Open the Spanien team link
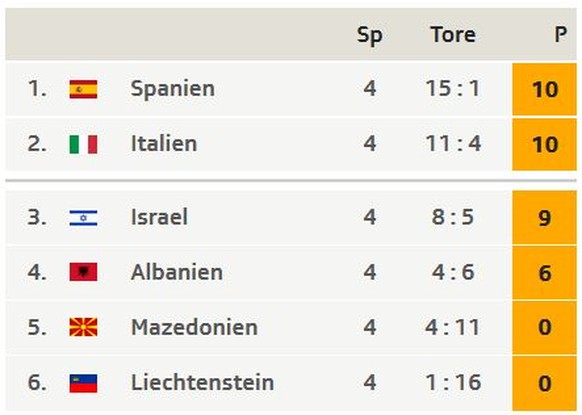Screen dimensions: 582x415 tap(173, 89)
